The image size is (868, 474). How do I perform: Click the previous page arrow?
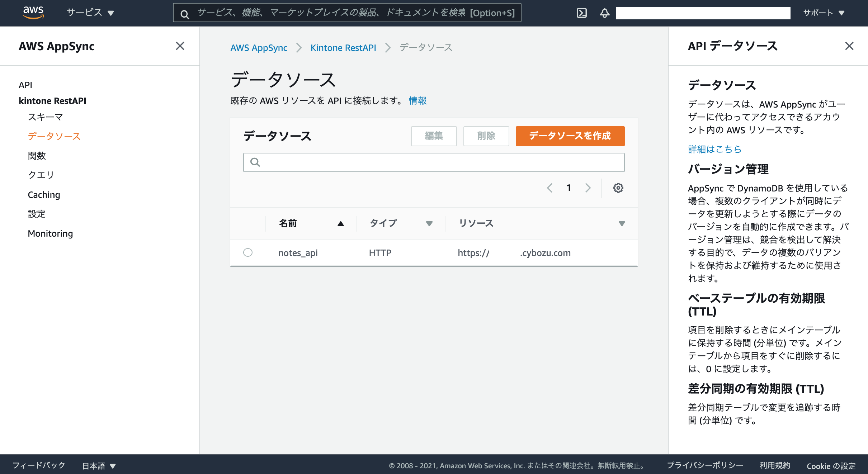tap(550, 188)
